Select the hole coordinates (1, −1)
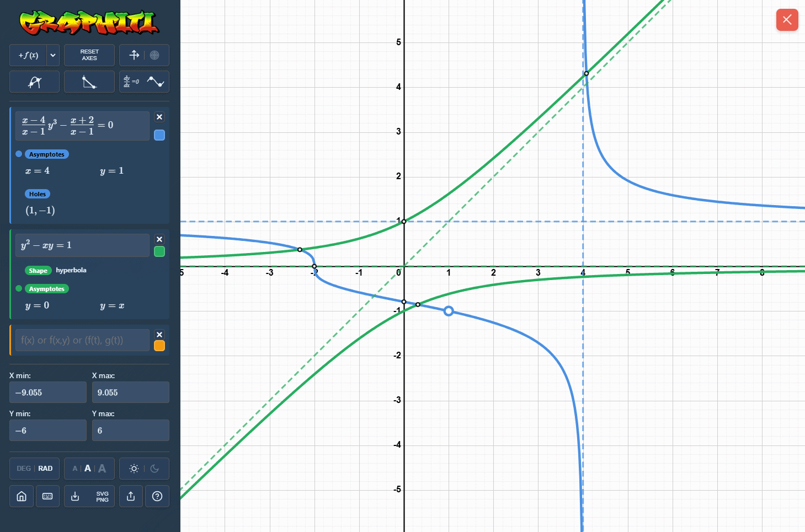The height and width of the screenshot is (532, 805). point(40,210)
